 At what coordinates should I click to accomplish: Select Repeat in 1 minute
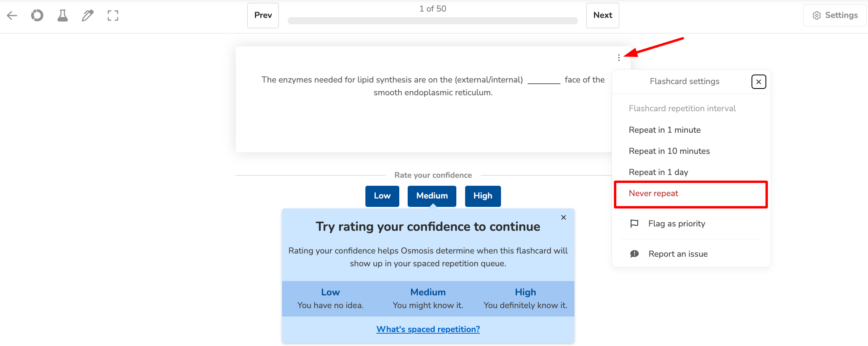[x=665, y=130]
